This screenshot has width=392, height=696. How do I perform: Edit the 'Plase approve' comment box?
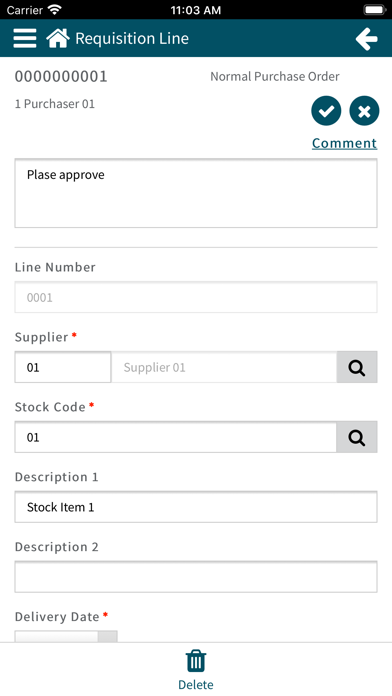(x=196, y=193)
